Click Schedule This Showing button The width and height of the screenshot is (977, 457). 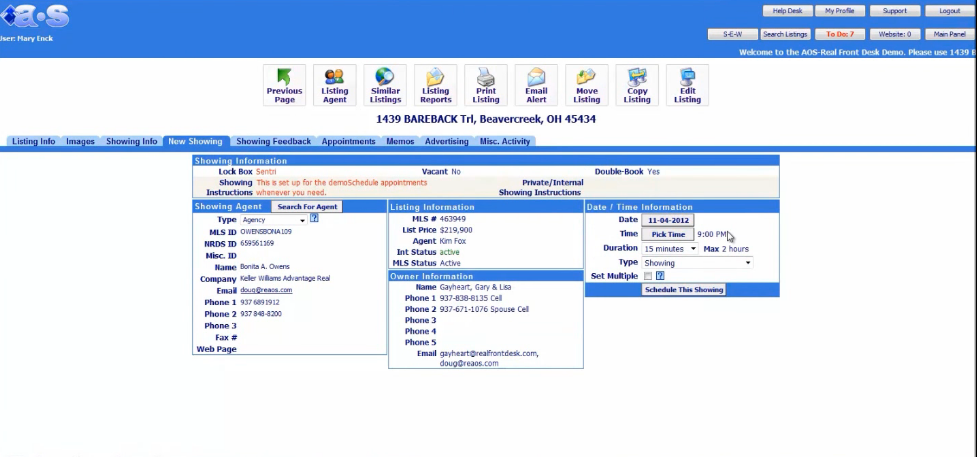684,290
